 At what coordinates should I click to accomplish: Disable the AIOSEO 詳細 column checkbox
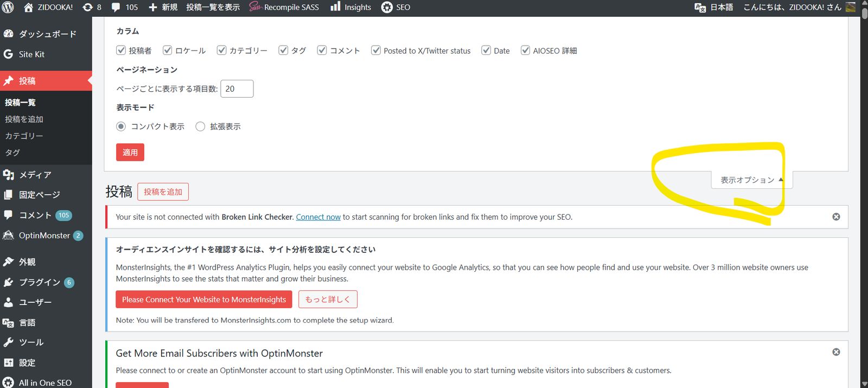click(x=525, y=50)
